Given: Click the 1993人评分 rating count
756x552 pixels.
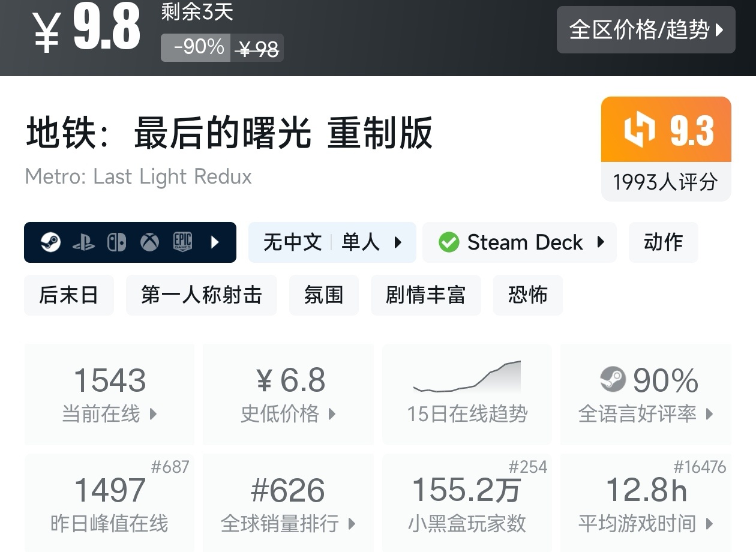Looking at the screenshot, I should point(665,182).
